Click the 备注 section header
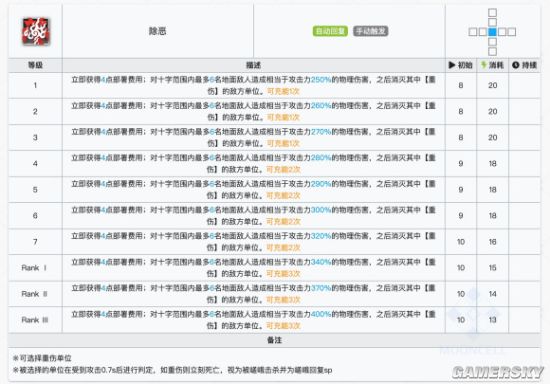 click(x=274, y=340)
